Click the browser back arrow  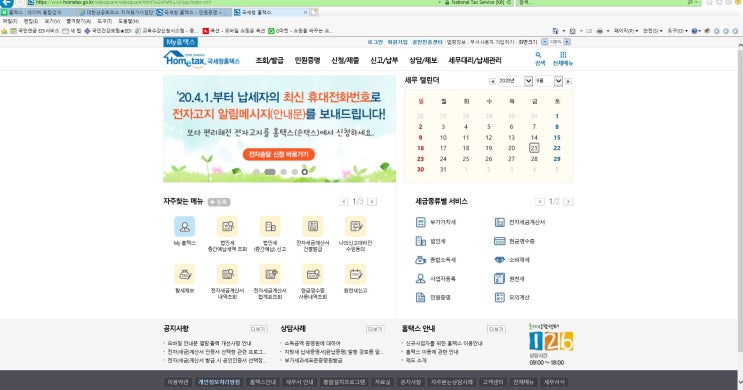point(7,3)
